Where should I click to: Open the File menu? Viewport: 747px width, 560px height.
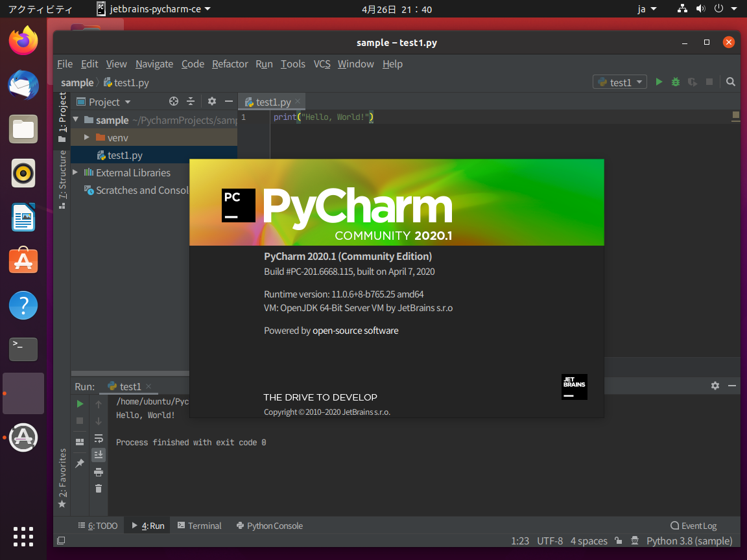(65, 64)
